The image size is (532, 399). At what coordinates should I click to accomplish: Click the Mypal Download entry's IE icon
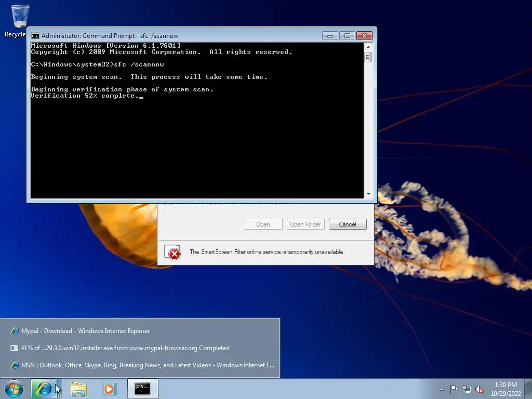[x=14, y=331]
